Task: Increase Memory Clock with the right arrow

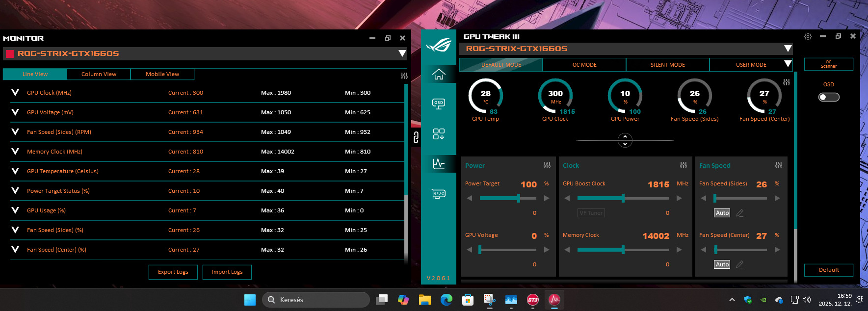Action: 679,250
